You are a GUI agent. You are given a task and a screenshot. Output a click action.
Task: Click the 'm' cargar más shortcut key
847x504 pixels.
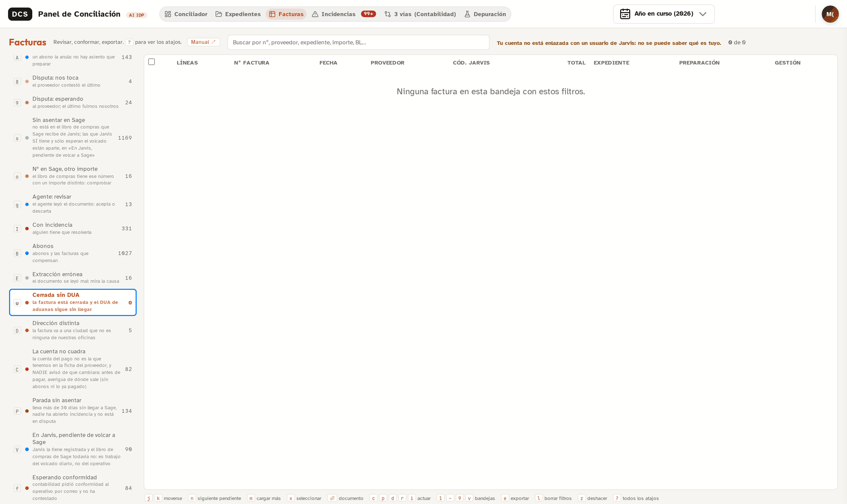(x=251, y=498)
